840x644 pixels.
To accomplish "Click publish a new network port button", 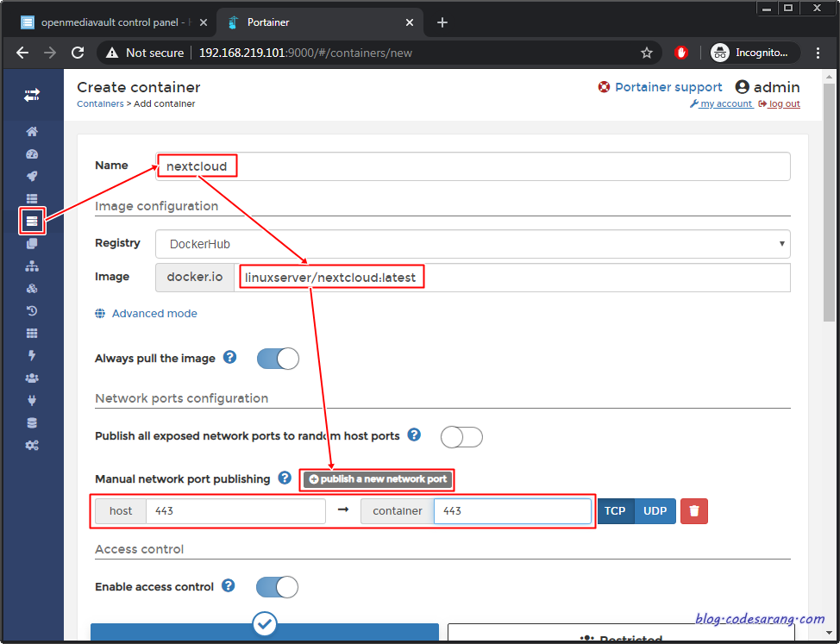I will (378, 479).
